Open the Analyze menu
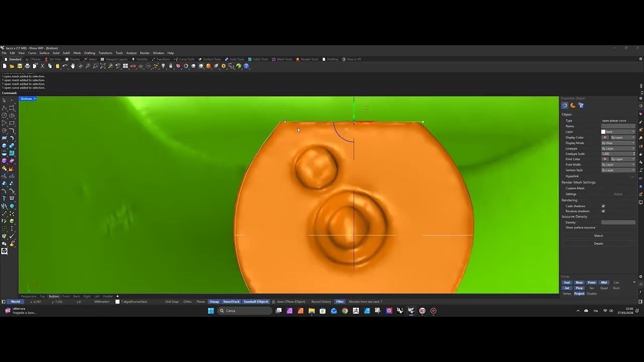This screenshot has height=362, width=644. coord(131,53)
